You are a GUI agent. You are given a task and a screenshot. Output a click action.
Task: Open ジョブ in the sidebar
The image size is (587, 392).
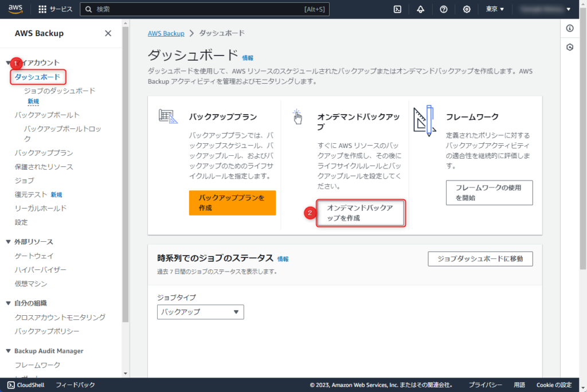tap(24, 181)
